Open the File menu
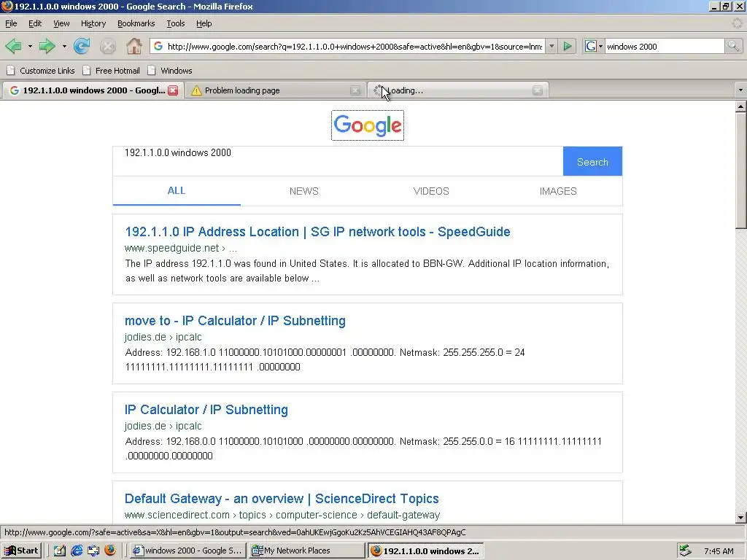747x560 pixels. [x=11, y=23]
